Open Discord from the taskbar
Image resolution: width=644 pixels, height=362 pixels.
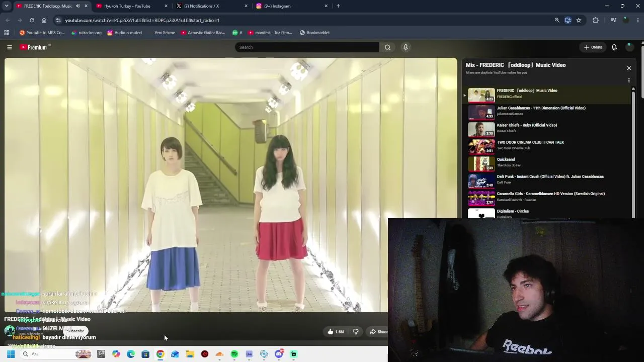point(279,354)
